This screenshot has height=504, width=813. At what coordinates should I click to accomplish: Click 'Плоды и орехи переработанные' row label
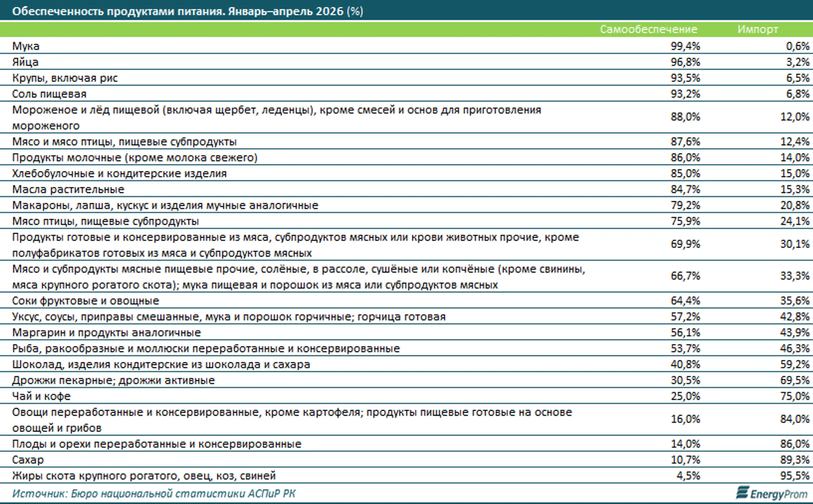(x=157, y=444)
